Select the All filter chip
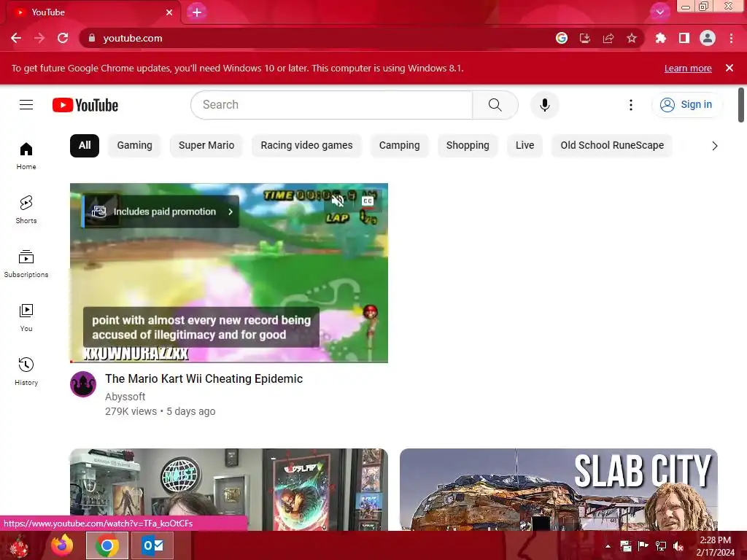 coord(85,146)
